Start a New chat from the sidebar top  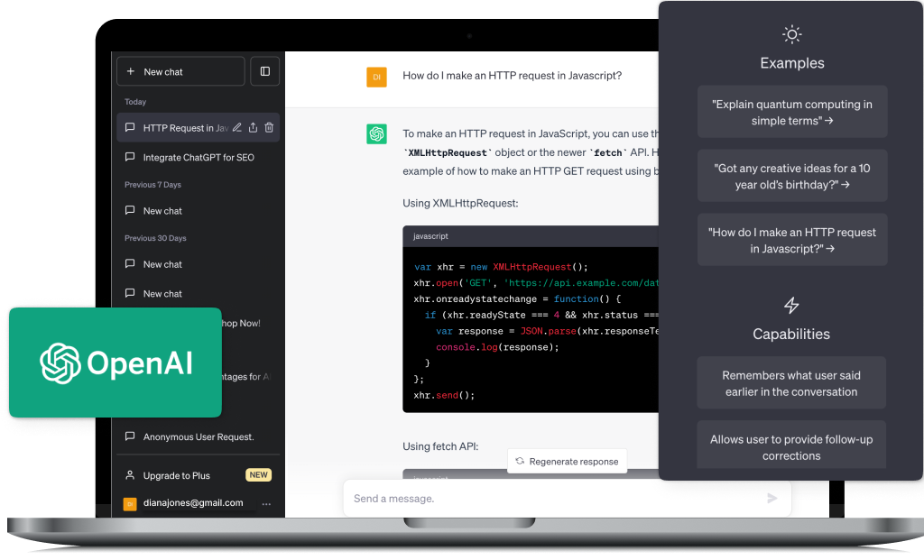[180, 71]
